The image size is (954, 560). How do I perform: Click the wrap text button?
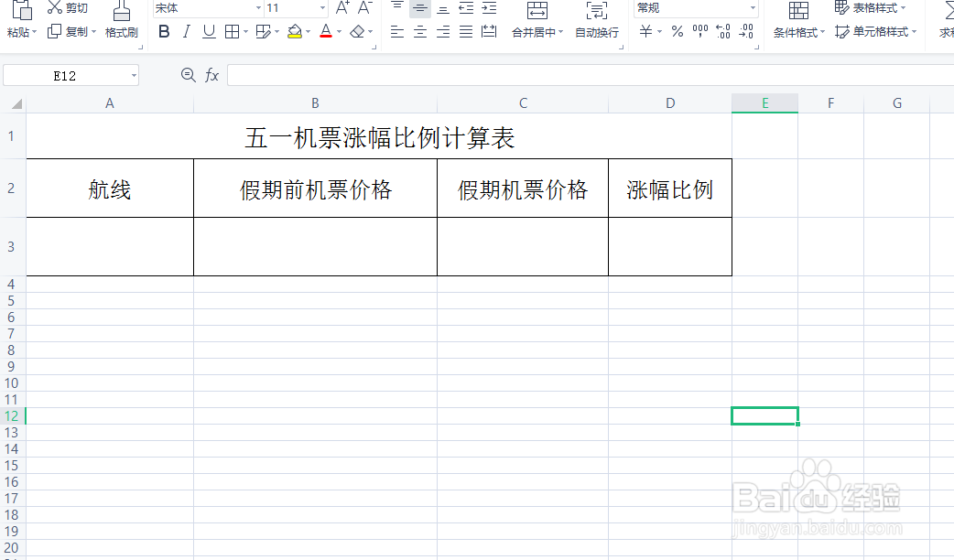click(x=596, y=31)
